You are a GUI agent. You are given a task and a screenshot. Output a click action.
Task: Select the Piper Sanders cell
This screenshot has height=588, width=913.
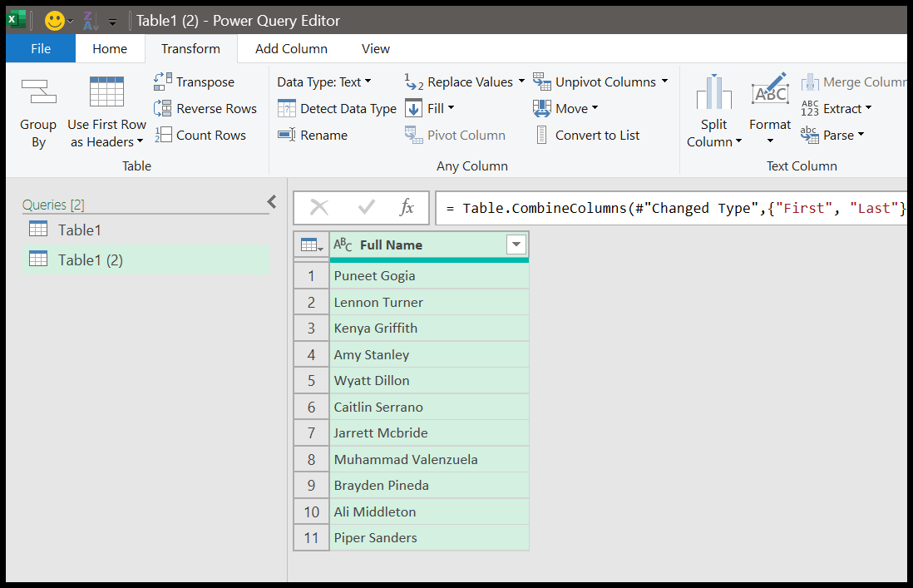tap(429, 537)
